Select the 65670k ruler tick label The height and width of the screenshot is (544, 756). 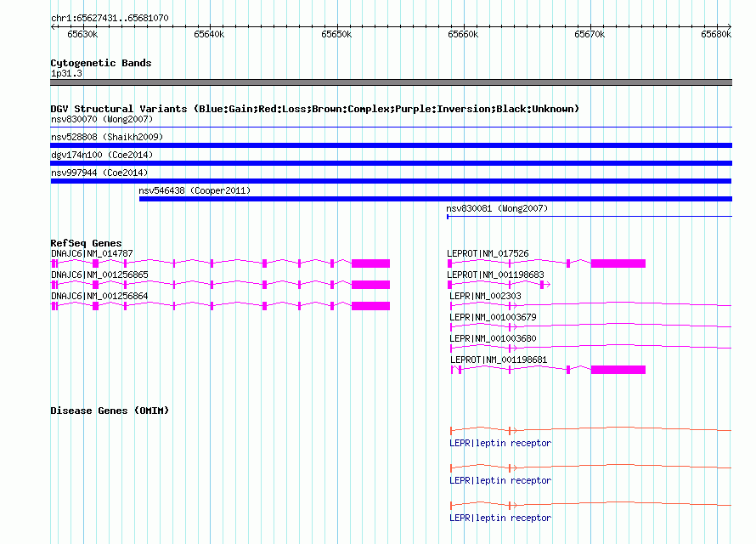coord(590,34)
